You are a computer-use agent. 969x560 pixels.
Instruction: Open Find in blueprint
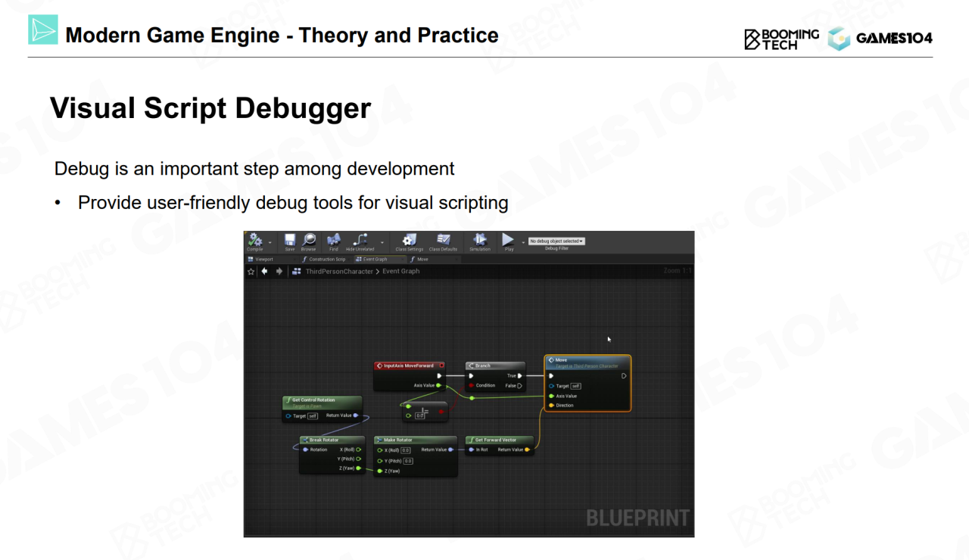pyautogui.click(x=333, y=241)
